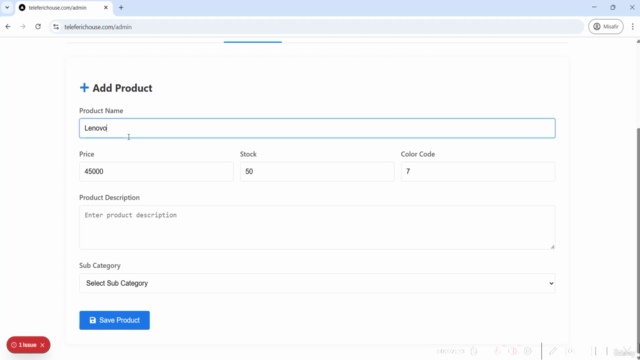640x360 pixels.
Task: Open the Select Sub Category dropdown
Action: 317,283
